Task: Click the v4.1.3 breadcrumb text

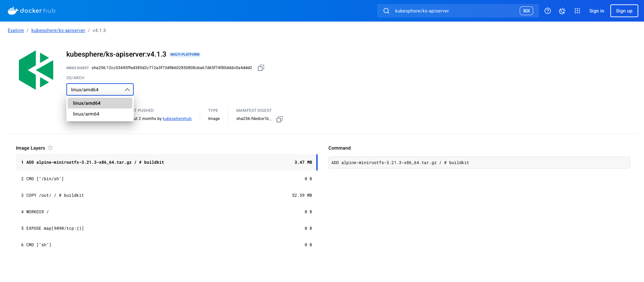Action: click(x=99, y=30)
